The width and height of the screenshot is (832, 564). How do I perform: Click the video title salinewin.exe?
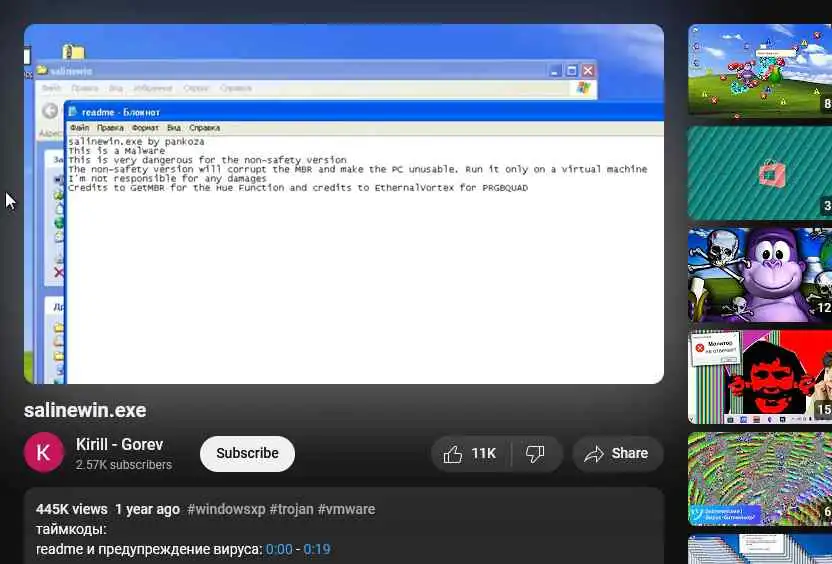point(85,410)
